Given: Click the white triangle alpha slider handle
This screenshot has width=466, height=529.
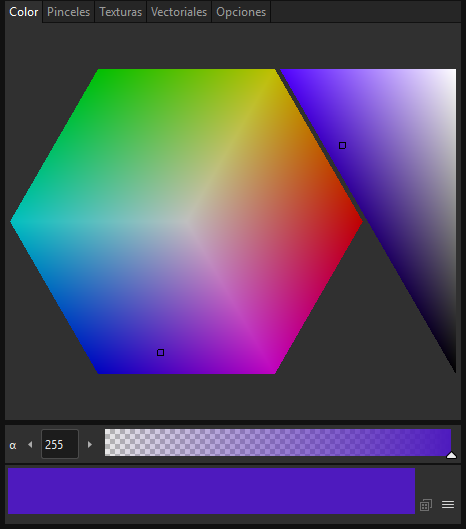Looking at the screenshot, I should (x=451, y=455).
